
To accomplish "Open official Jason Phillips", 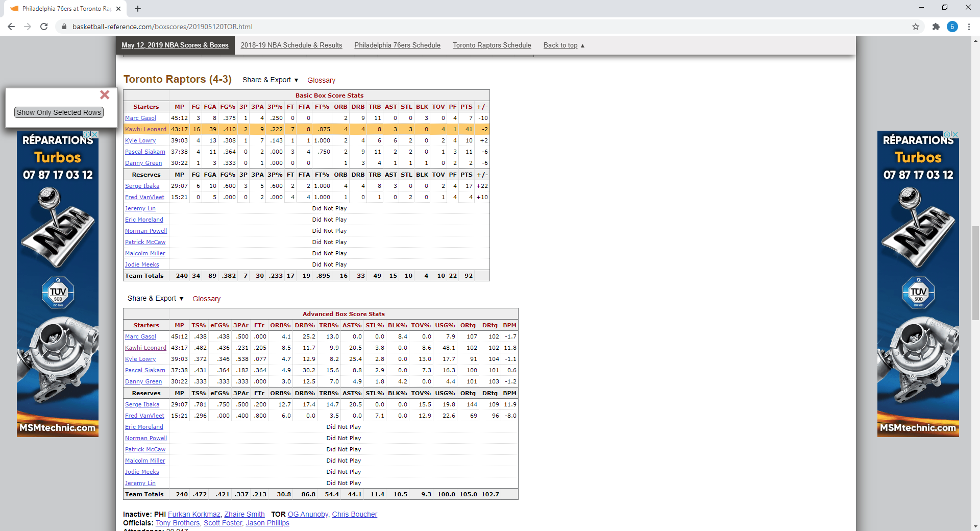I will (267, 523).
